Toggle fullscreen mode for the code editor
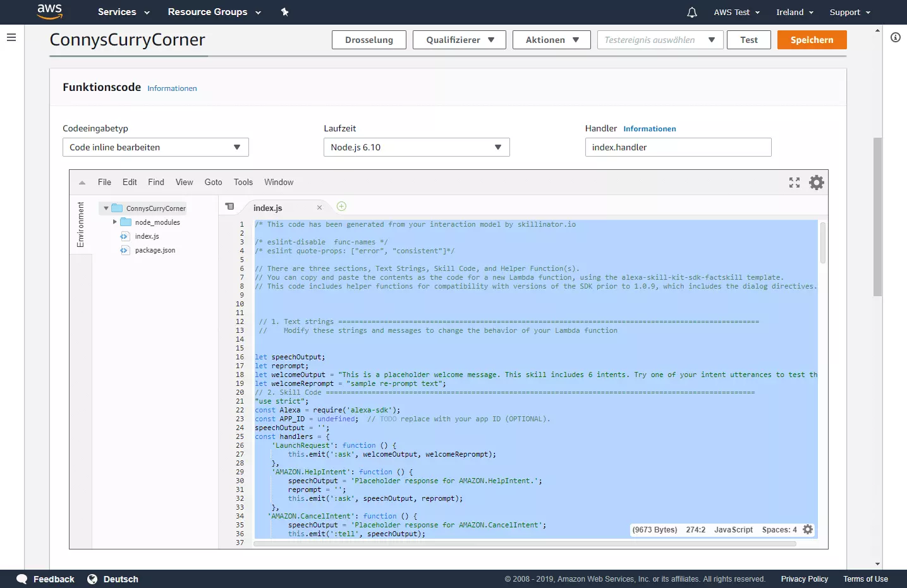The width and height of the screenshot is (907, 588). click(794, 183)
